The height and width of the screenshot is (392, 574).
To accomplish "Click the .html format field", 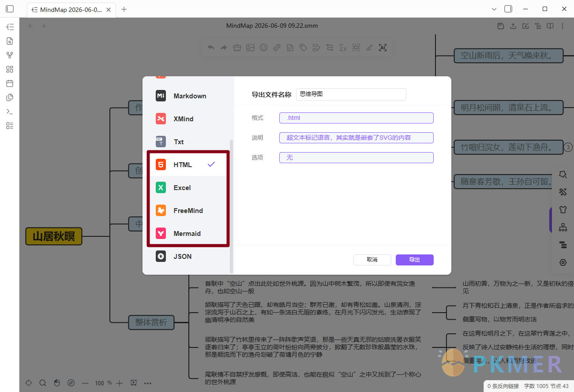I will [356, 118].
